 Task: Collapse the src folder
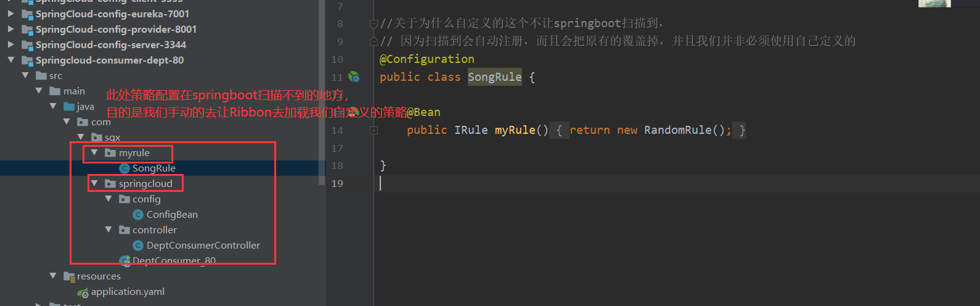click(x=25, y=75)
